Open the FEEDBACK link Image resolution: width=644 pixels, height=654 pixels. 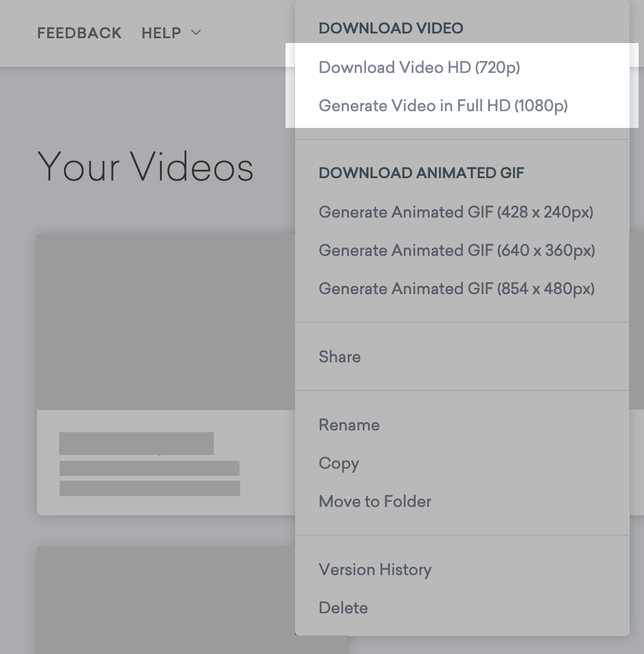click(79, 33)
